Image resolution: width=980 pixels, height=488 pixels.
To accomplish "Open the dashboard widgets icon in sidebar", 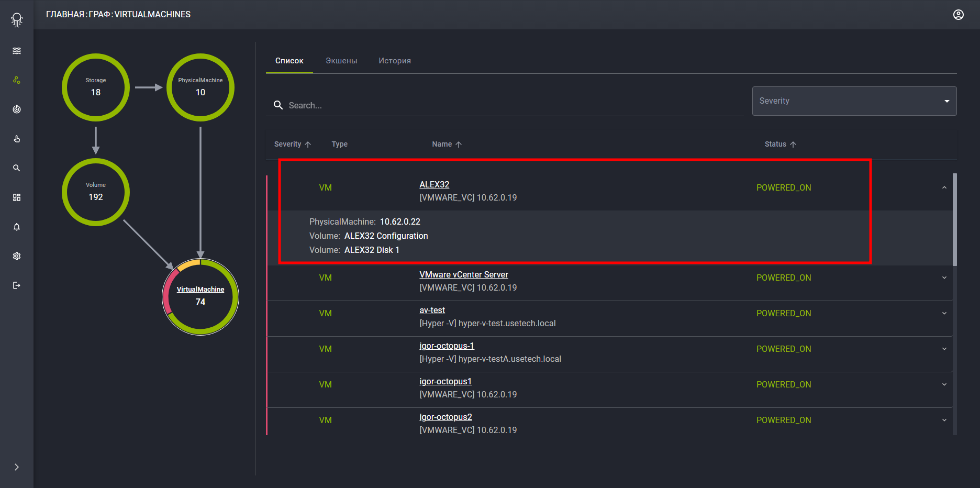I will click(x=17, y=197).
